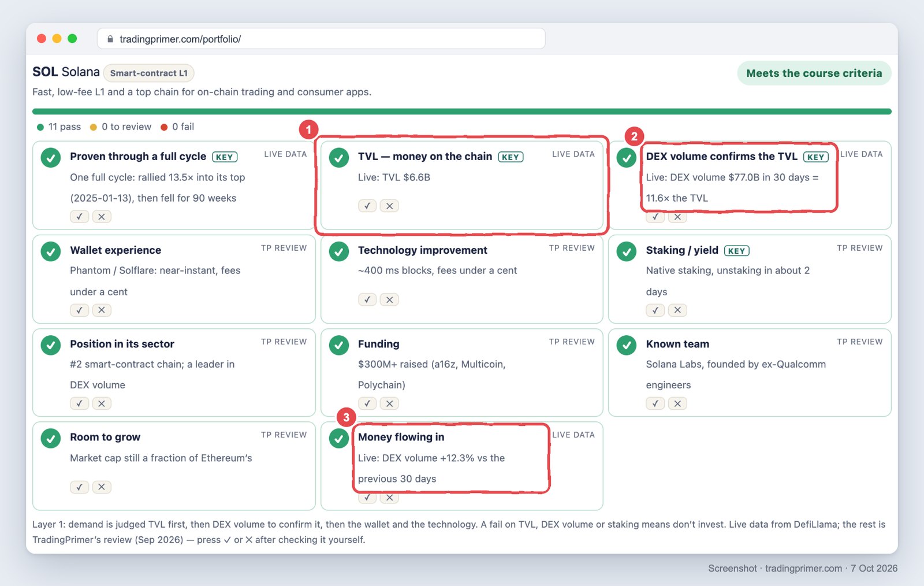Click KEY badge on TVL money on the chain

pos(511,157)
